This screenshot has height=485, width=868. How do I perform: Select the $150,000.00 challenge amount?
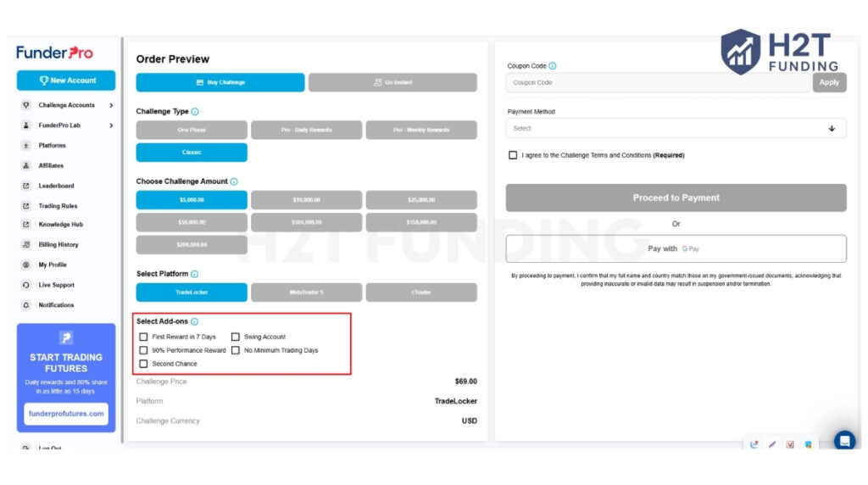(421, 222)
